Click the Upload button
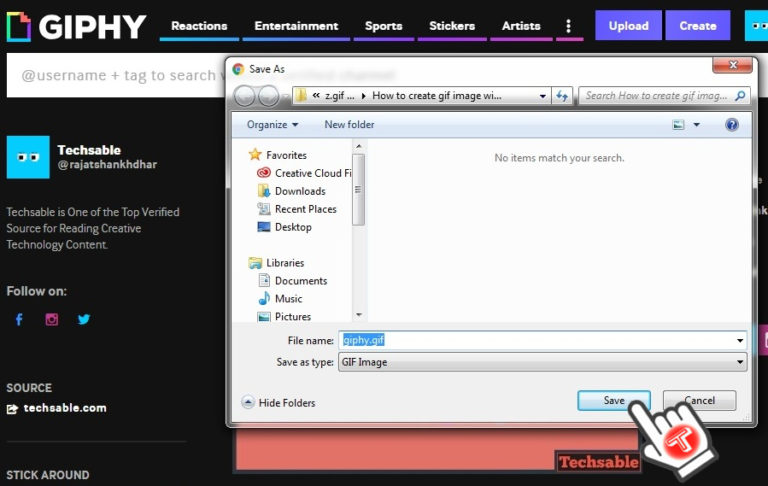 (x=628, y=25)
